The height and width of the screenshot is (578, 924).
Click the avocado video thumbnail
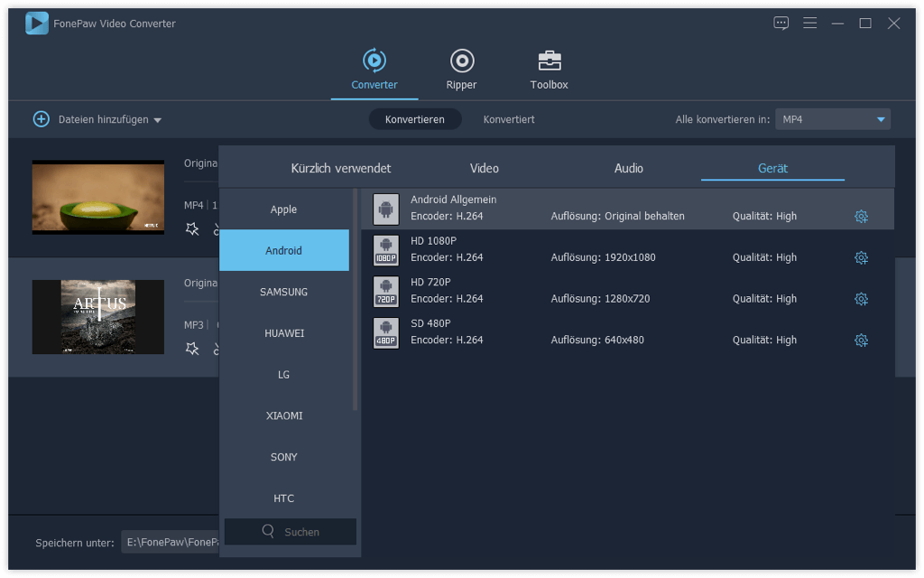pyautogui.click(x=98, y=197)
